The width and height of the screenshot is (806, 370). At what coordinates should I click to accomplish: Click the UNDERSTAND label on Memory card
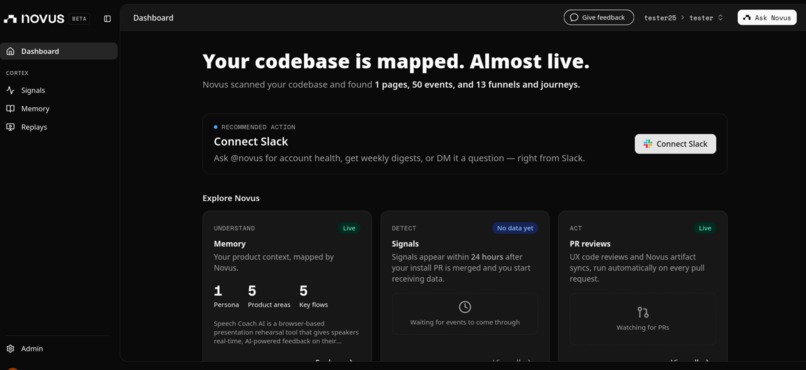234,228
